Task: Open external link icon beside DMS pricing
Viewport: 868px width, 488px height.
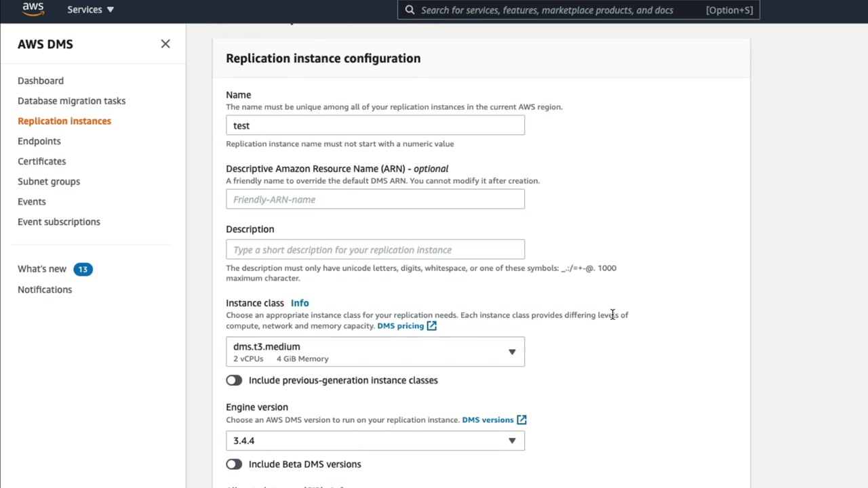Action: coord(432,326)
